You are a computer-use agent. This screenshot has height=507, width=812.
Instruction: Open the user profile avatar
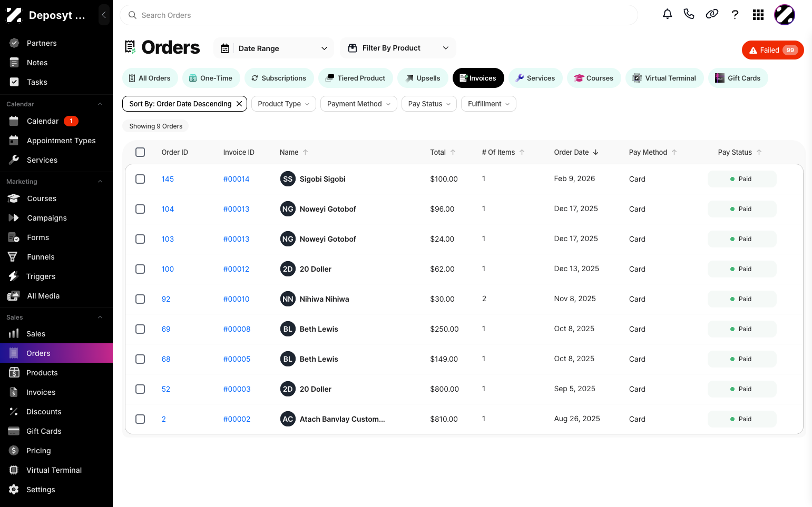click(785, 15)
